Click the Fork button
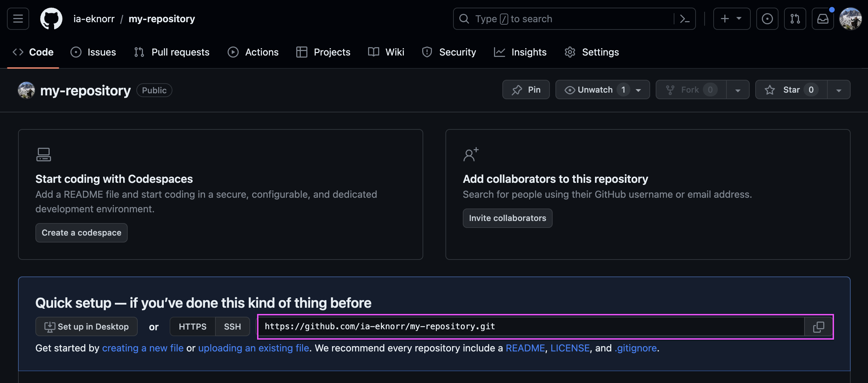 tap(691, 90)
